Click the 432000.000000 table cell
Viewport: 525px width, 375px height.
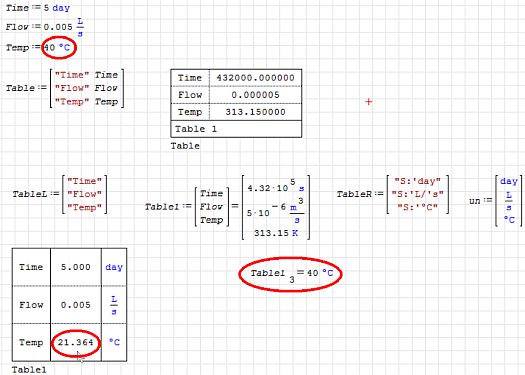tap(255, 78)
